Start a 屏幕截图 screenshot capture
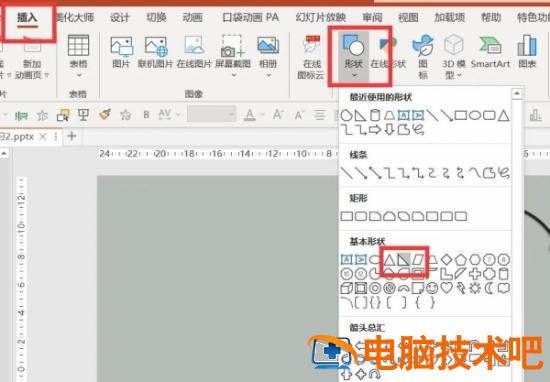550x382 pixels. [x=232, y=46]
